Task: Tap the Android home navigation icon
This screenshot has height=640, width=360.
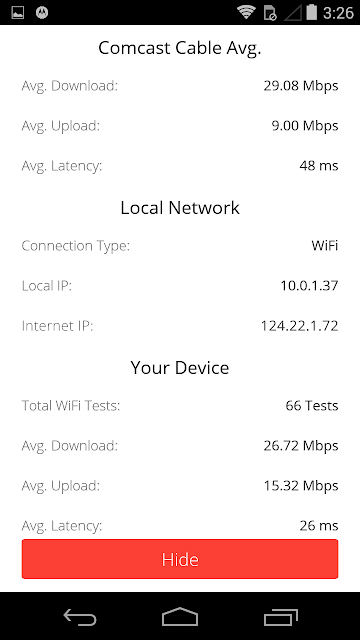Action: pyautogui.click(x=180, y=616)
